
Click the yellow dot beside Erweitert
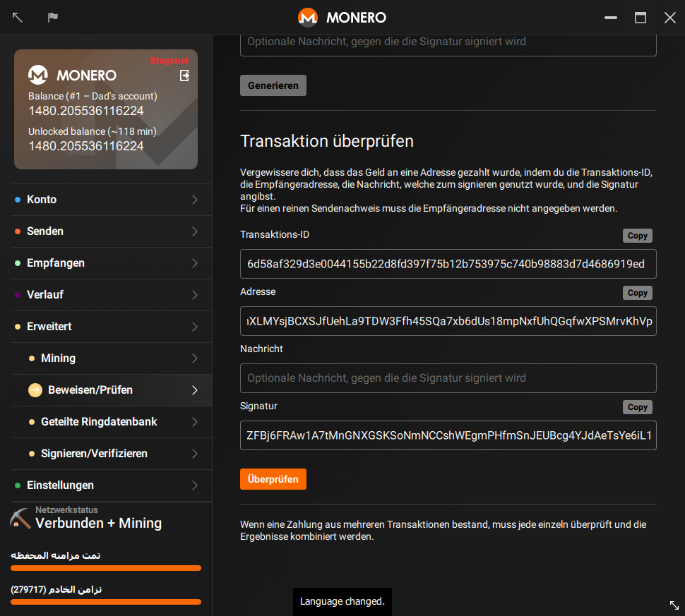[x=18, y=327]
